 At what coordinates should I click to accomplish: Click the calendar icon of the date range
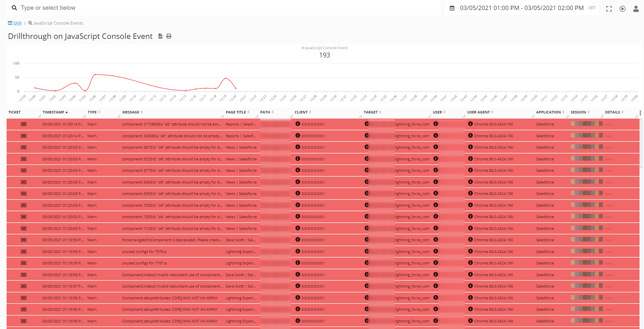[452, 8]
